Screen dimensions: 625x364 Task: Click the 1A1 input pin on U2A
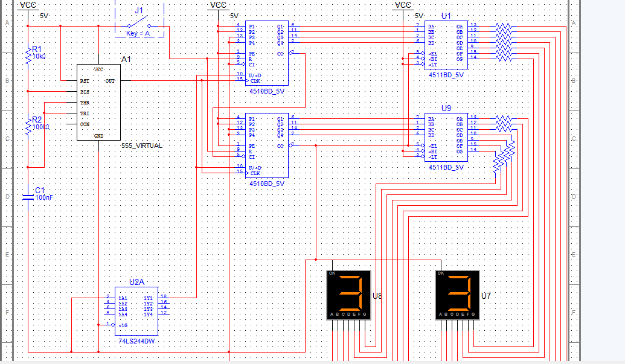[123, 298]
